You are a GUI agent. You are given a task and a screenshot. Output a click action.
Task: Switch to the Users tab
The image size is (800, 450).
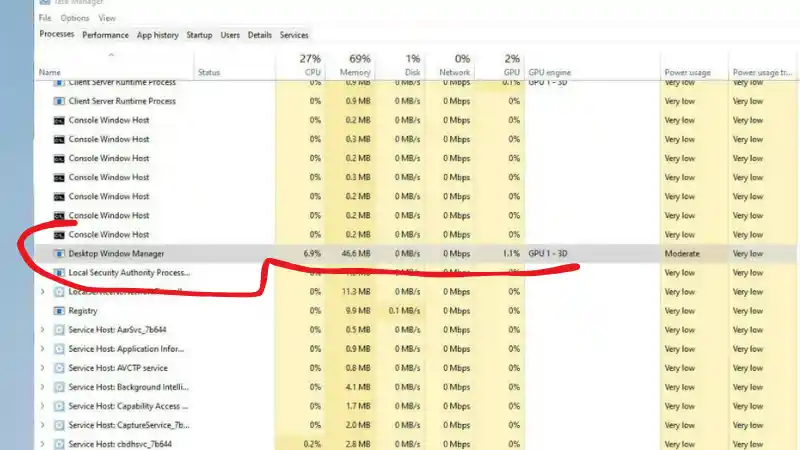[230, 35]
